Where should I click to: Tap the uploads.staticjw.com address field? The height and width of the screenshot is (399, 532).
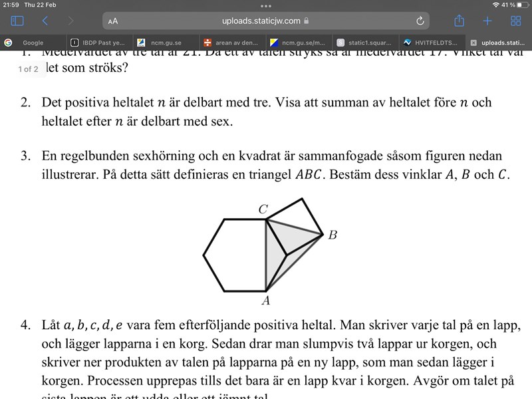266,21
